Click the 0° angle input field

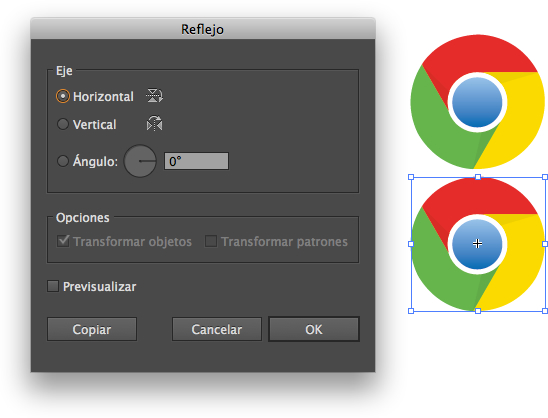[x=196, y=161]
